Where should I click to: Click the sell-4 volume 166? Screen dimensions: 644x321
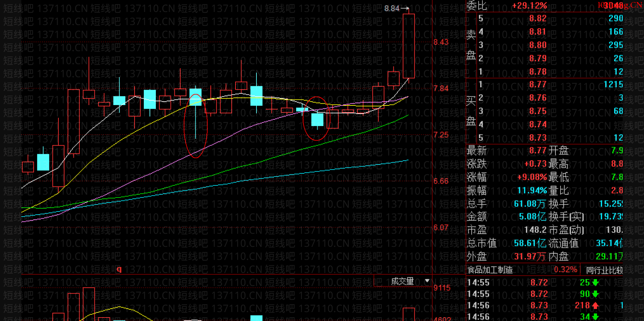pyautogui.click(x=616, y=32)
